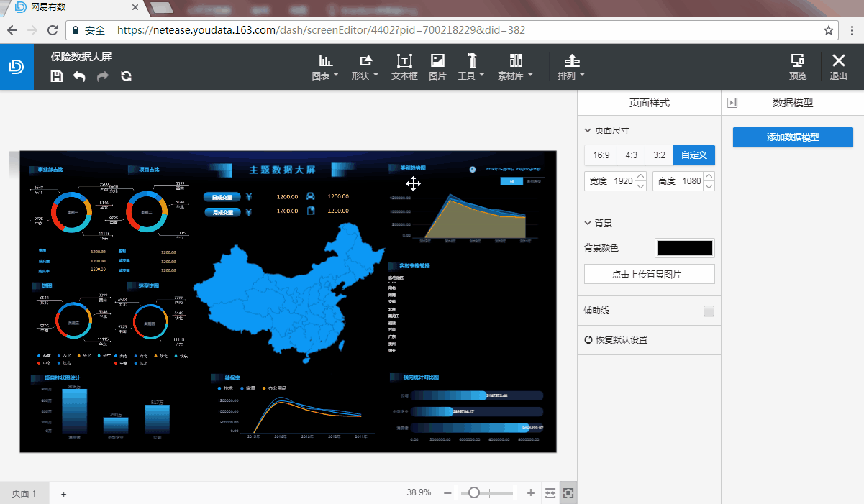Screen dimensions: 864x504
Task: Click the 月成交量 label on canvas
Action: [x=221, y=212]
